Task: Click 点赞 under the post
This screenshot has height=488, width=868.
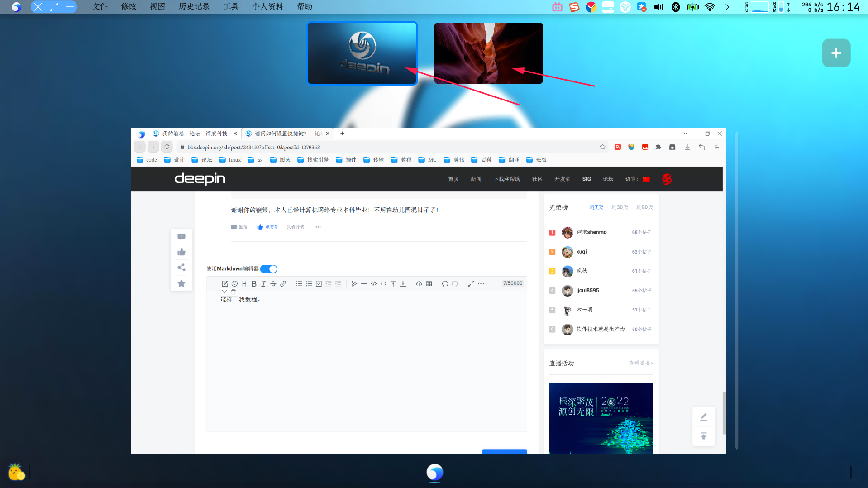Action: point(267,227)
